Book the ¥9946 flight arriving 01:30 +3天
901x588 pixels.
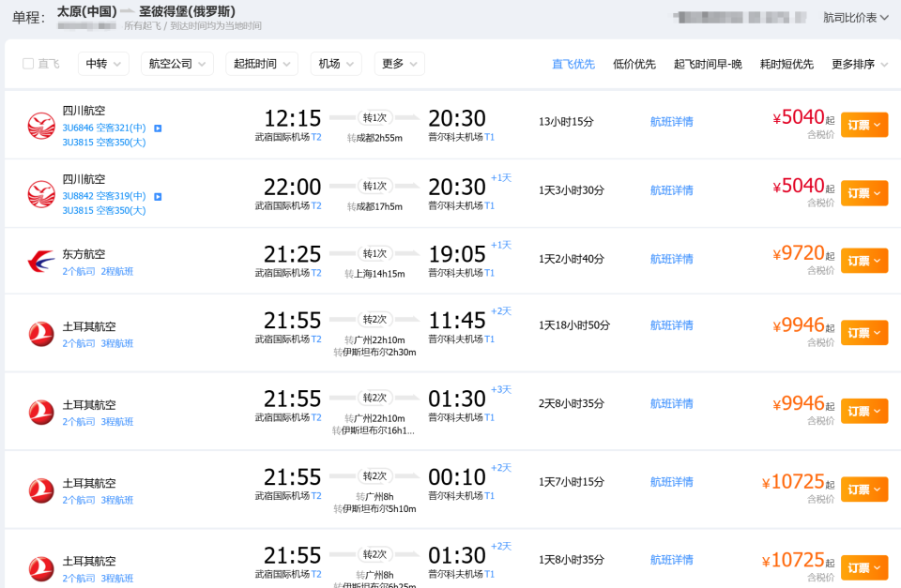[864, 411]
